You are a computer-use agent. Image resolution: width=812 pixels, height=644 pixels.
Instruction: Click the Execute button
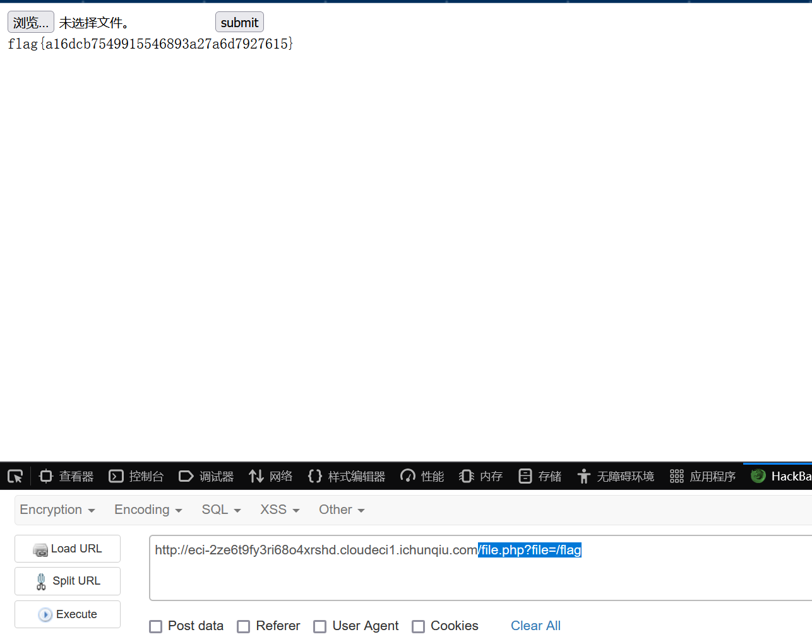[x=68, y=614]
